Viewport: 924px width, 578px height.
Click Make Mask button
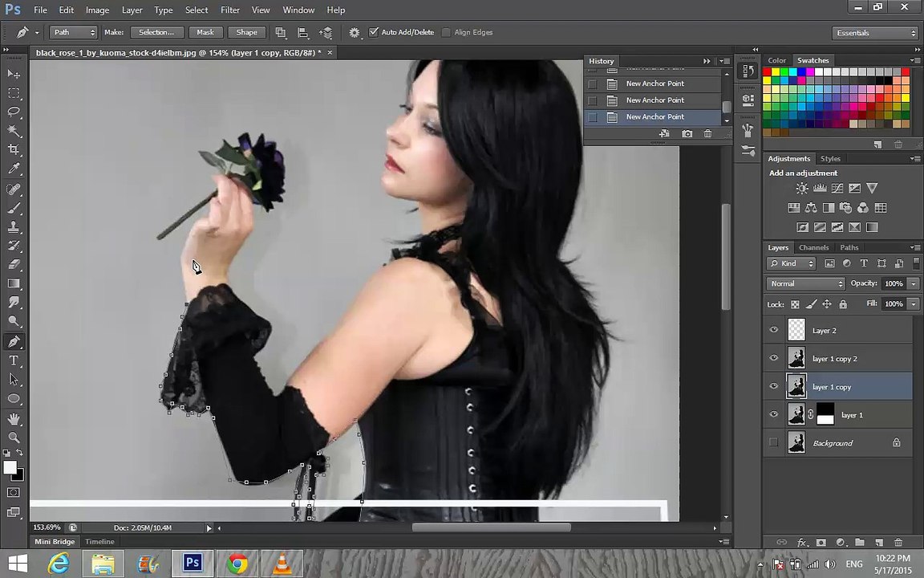pos(205,32)
